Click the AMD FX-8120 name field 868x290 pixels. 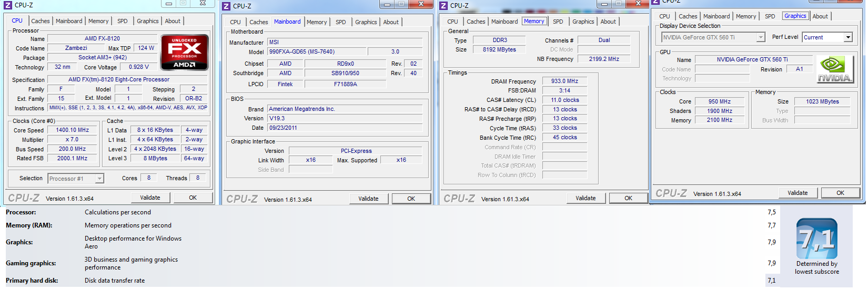pos(102,39)
